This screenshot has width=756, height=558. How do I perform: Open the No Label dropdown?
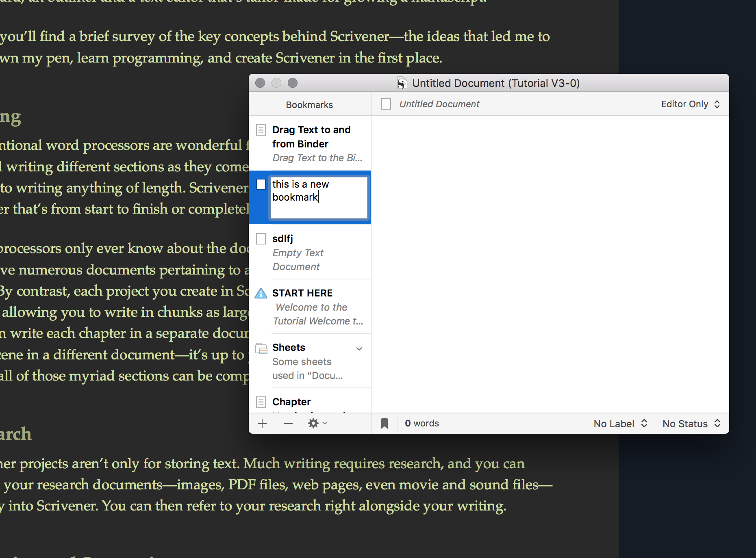click(620, 424)
